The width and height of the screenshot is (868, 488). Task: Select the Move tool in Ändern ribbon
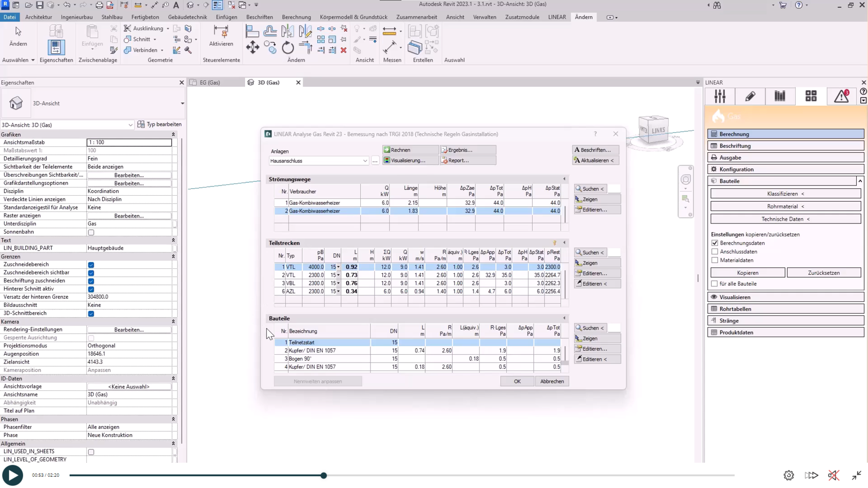(x=252, y=48)
